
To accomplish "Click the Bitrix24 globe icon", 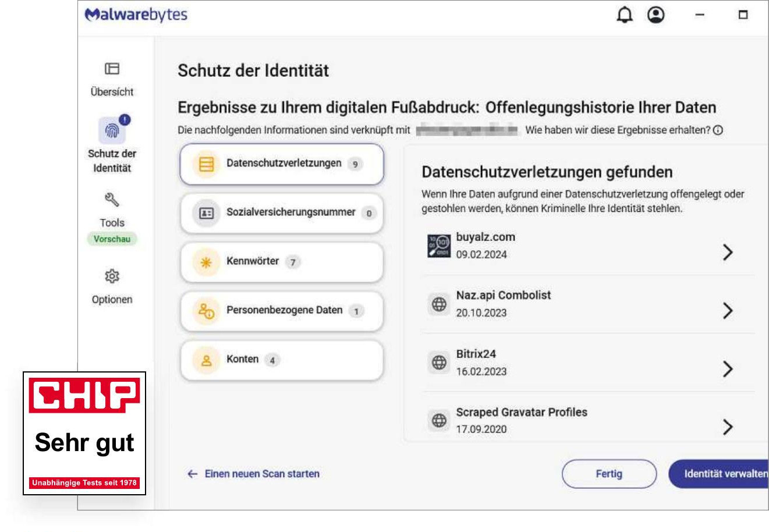I will coord(439,362).
